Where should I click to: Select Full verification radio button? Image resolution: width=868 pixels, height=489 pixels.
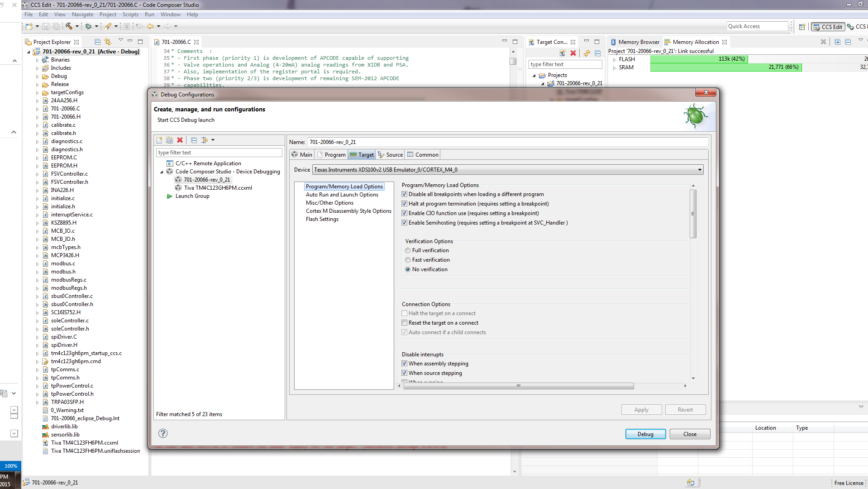[x=408, y=250]
